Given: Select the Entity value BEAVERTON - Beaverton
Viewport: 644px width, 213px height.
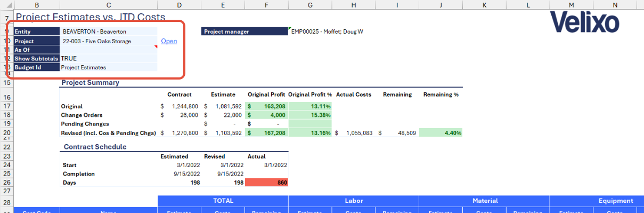Looking at the screenshot, I should [109, 32].
